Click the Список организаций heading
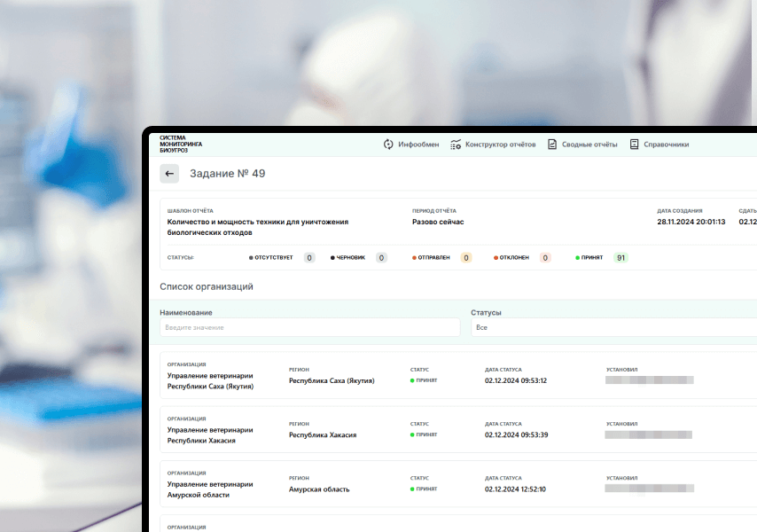The height and width of the screenshot is (532, 757). pos(207,286)
